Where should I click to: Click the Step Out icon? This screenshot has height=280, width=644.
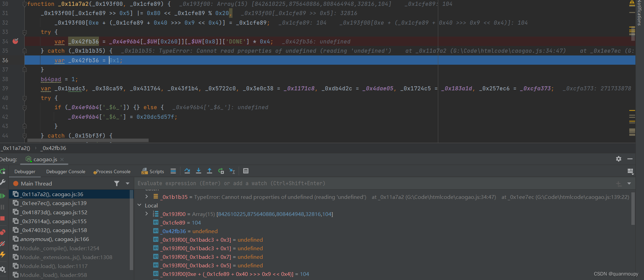coord(210,171)
